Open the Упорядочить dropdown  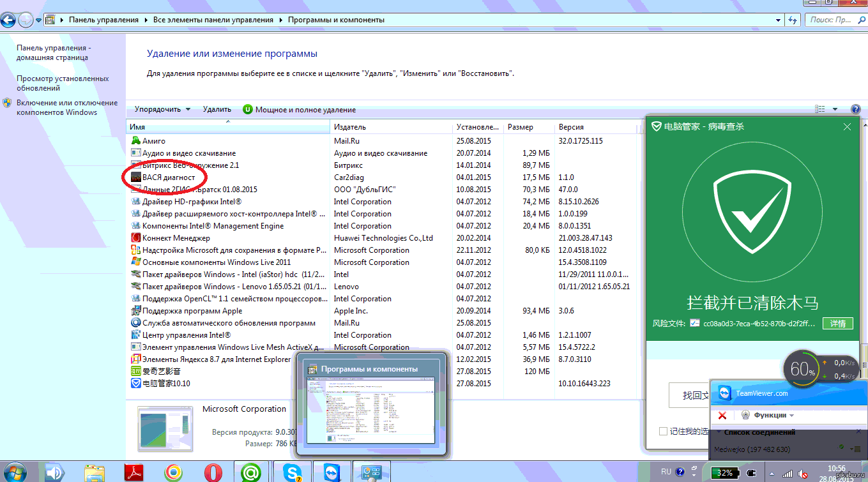pos(163,109)
